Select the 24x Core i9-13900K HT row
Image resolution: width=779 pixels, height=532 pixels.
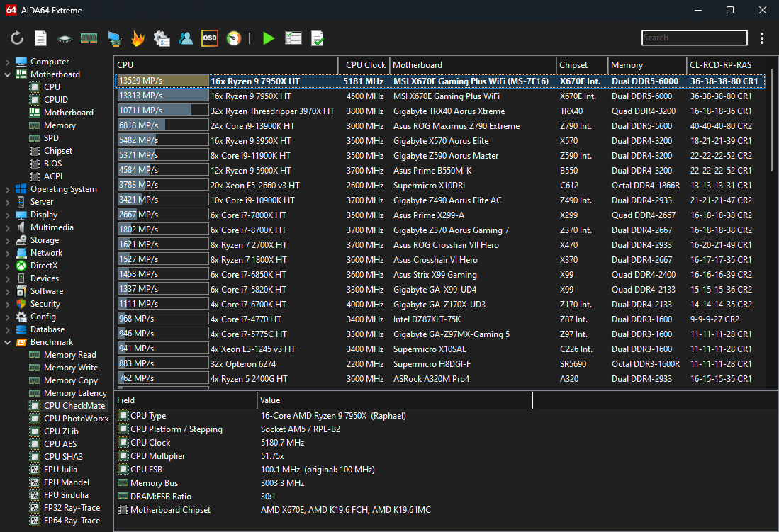point(440,126)
